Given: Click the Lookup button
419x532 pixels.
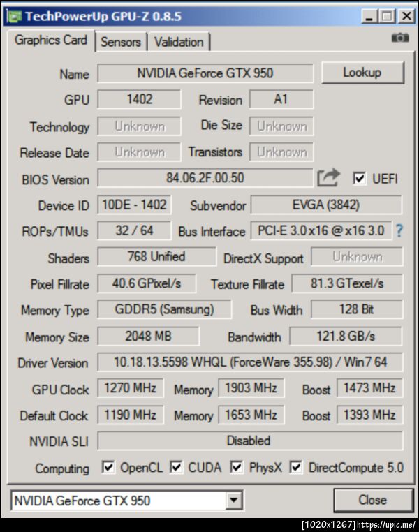Looking at the screenshot, I should [362, 73].
